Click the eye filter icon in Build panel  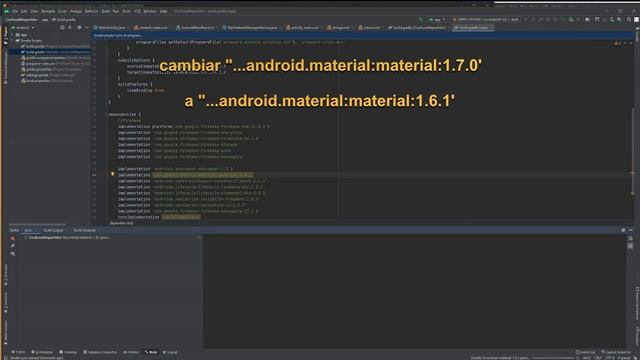(x=13, y=253)
